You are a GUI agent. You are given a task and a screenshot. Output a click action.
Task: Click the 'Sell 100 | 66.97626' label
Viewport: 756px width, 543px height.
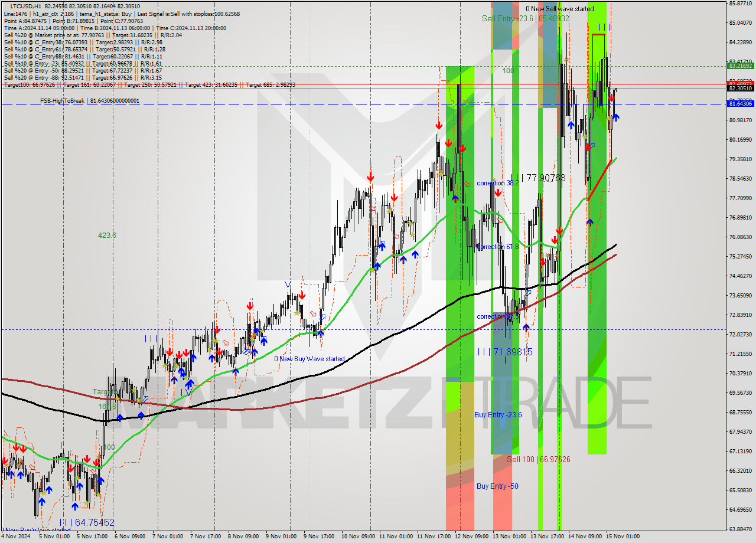coord(538,459)
